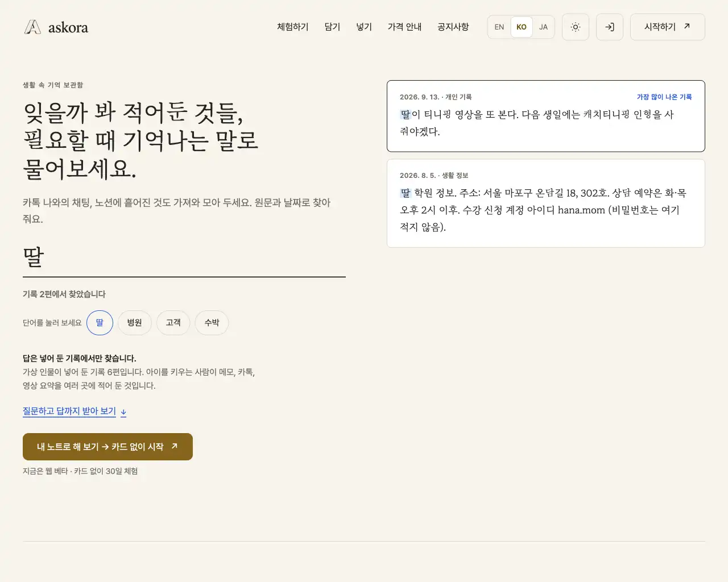Click 내 노트로 해 보기 button

coord(107,447)
